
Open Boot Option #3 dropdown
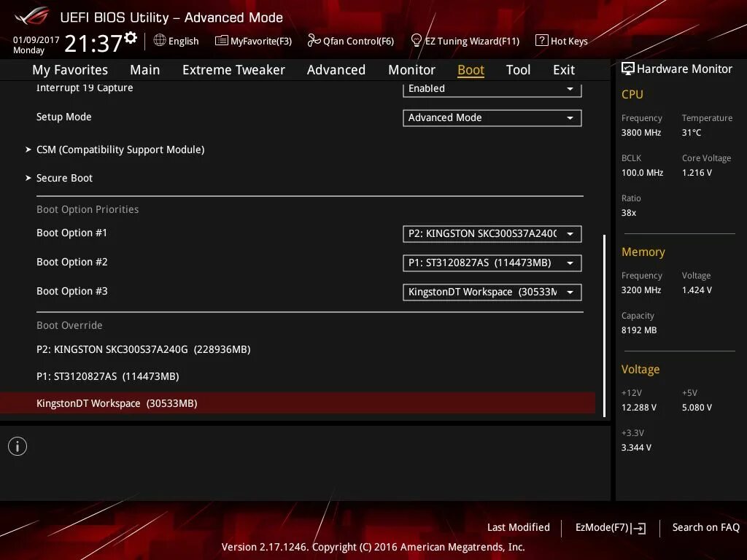pos(492,292)
